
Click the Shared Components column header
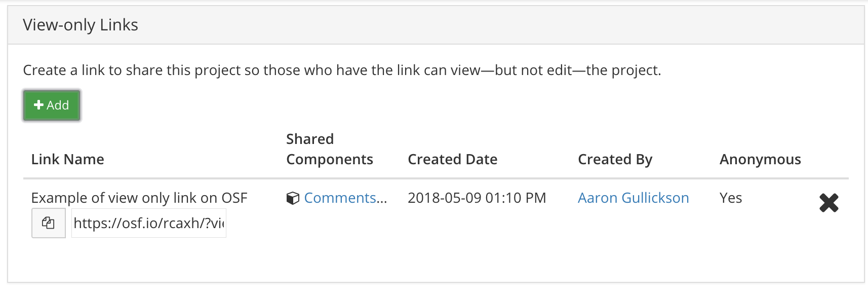(330, 149)
